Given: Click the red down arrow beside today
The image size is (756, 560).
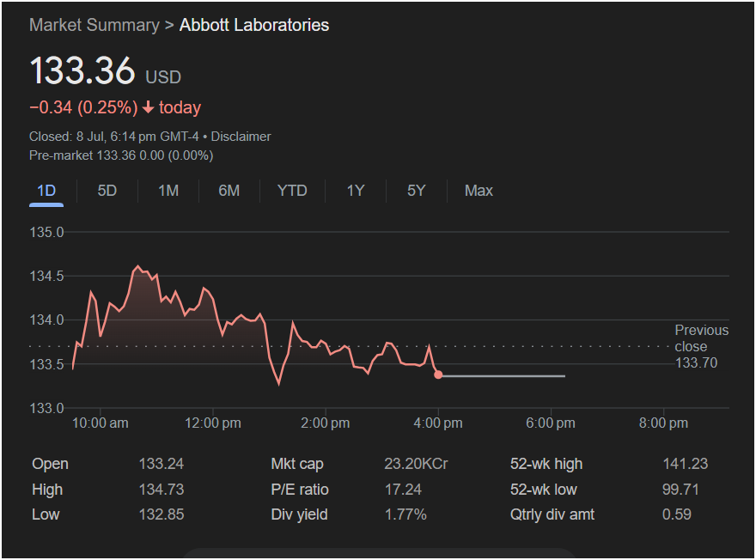Looking at the screenshot, I should pyautogui.click(x=149, y=107).
